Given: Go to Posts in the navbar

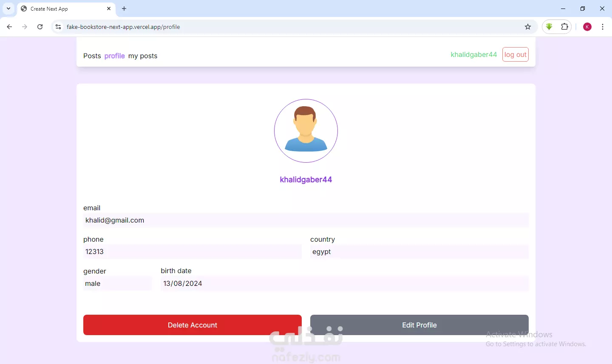Looking at the screenshot, I should [x=92, y=56].
